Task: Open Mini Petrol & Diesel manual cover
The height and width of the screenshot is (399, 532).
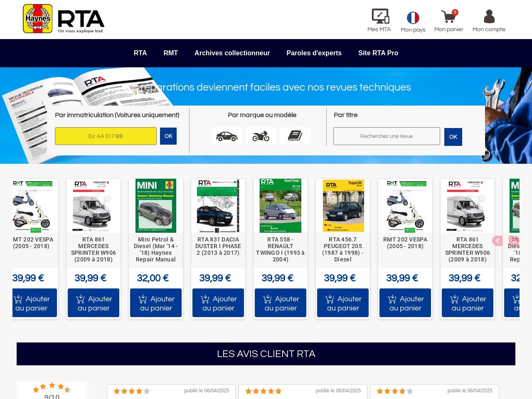Action: (x=156, y=206)
